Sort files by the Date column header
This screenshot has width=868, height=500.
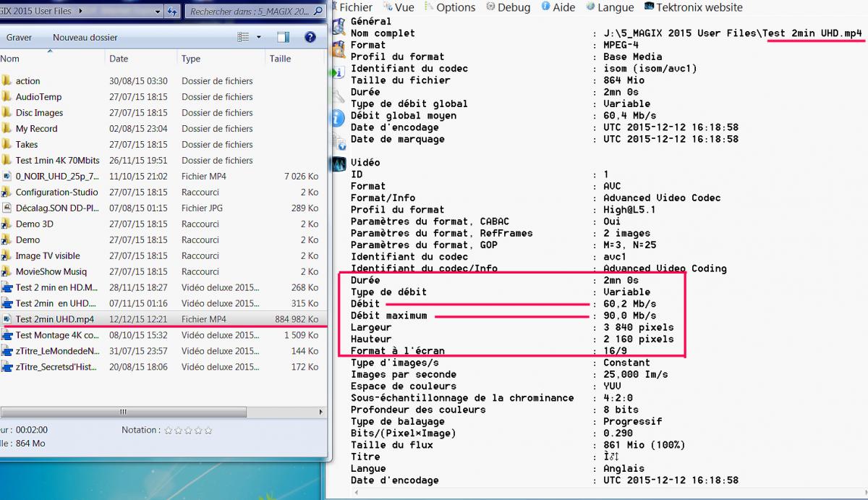[141, 59]
